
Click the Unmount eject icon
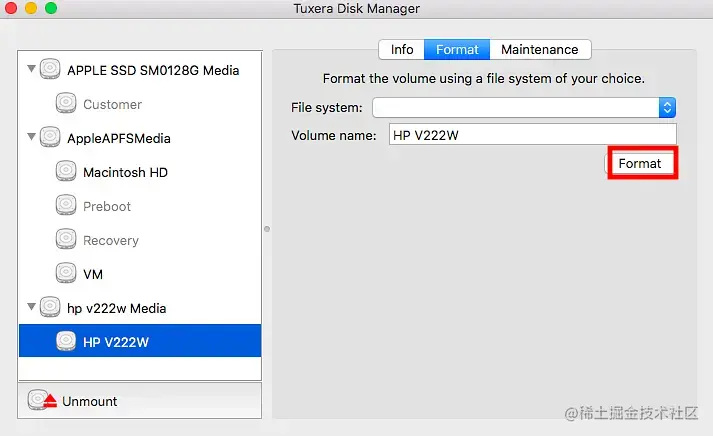click(42, 400)
